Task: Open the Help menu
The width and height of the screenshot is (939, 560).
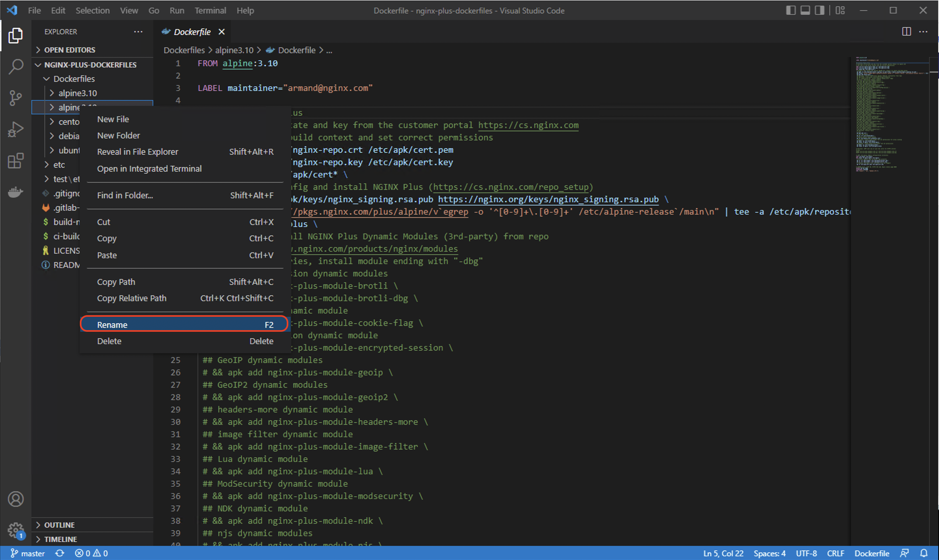Action: click(245, 10)
